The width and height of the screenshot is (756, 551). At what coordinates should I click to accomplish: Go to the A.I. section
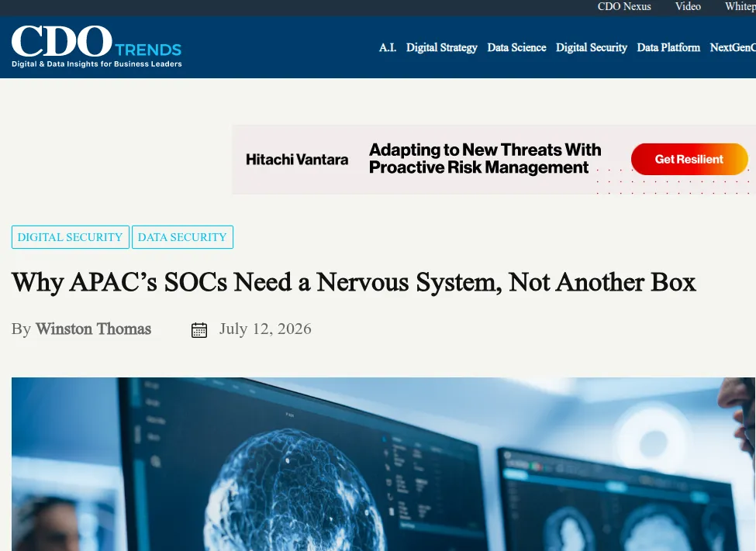tap(387, 47)
